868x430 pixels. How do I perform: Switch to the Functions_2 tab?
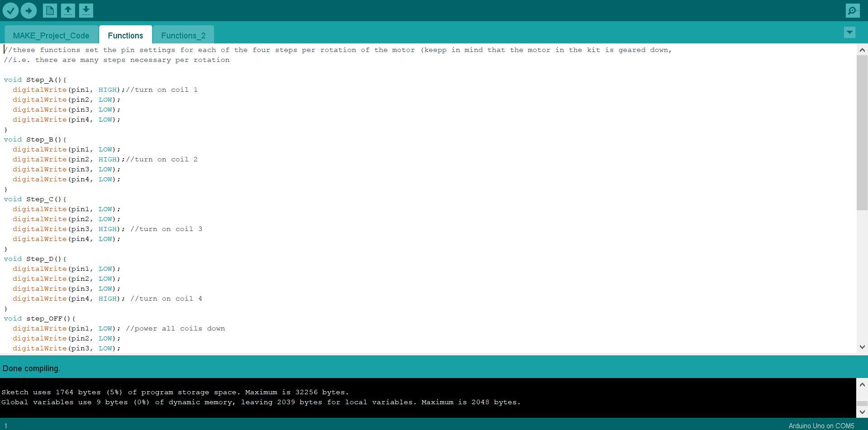coord(183,35)
